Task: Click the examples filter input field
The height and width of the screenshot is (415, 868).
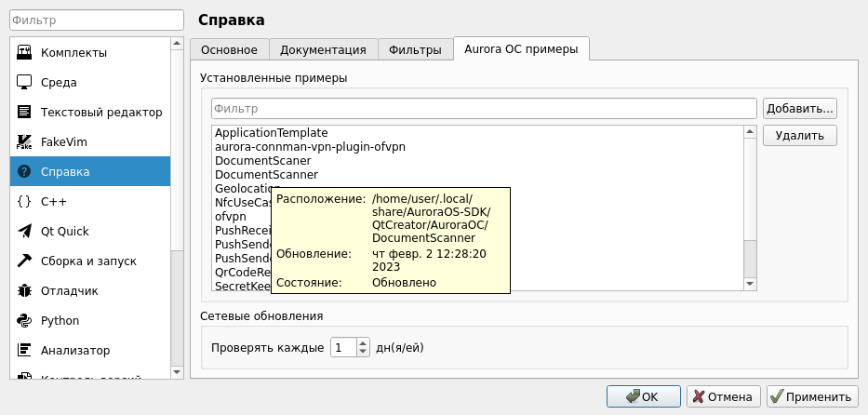Action: (x=484, y=109)
